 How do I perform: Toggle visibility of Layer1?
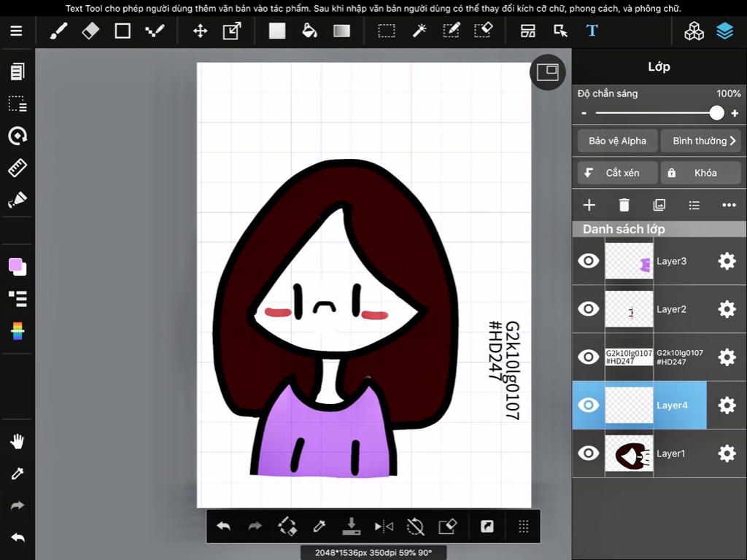pos(589,454)
